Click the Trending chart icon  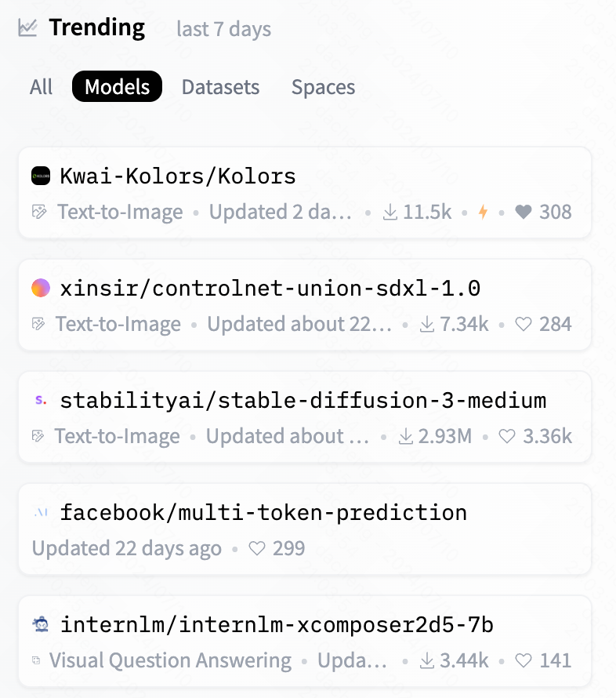click(28, 27)
